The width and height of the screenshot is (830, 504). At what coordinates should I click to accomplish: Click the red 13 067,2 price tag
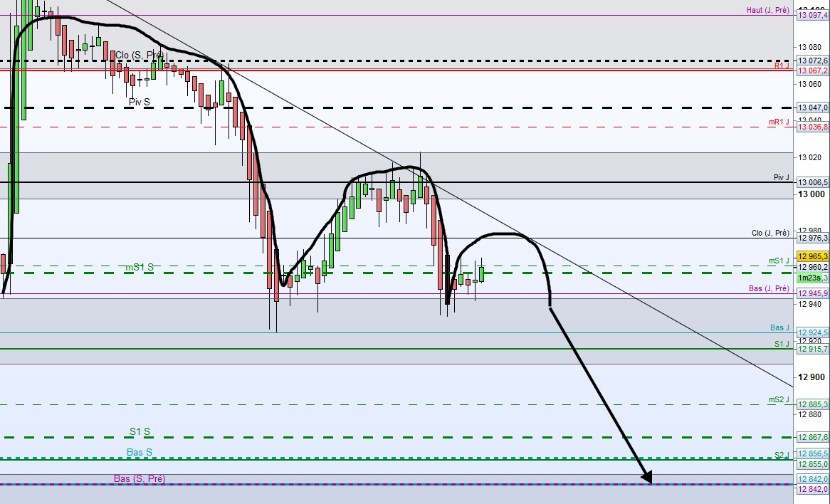pos(812,70)
